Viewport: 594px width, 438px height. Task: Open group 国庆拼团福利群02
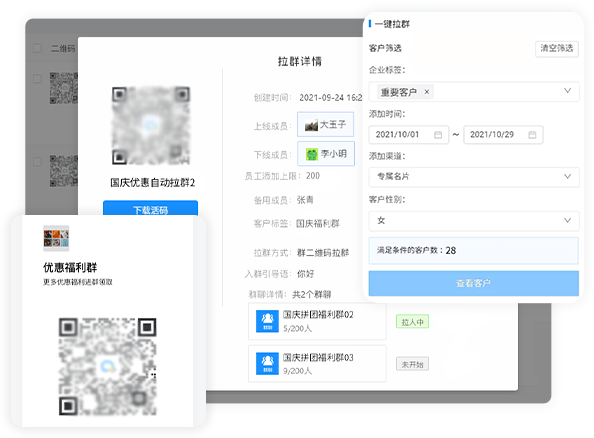point(317,321)
